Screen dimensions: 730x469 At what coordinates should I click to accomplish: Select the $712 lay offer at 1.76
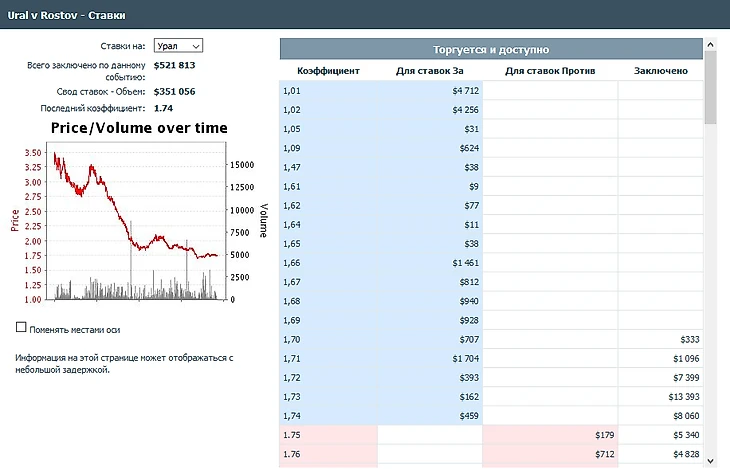click(550, 453)
